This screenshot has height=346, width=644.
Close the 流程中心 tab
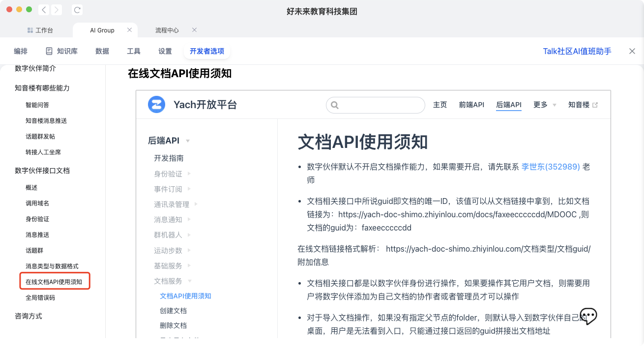point(194,30)
